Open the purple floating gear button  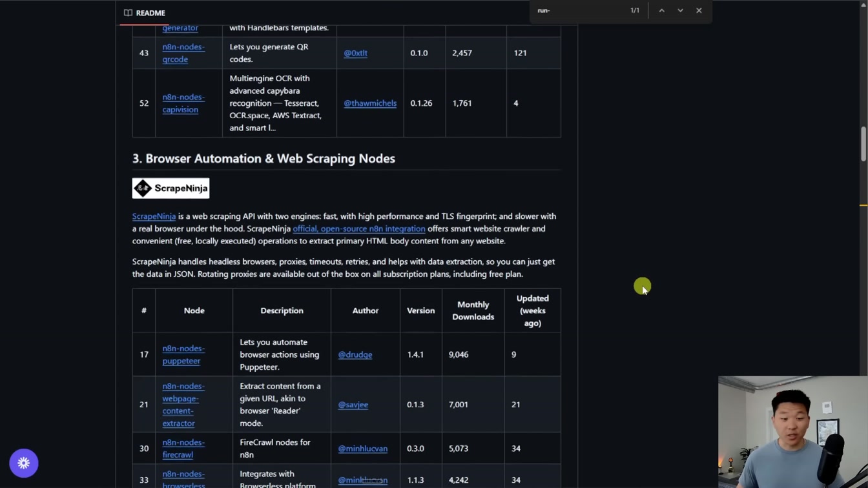point(24,463)
